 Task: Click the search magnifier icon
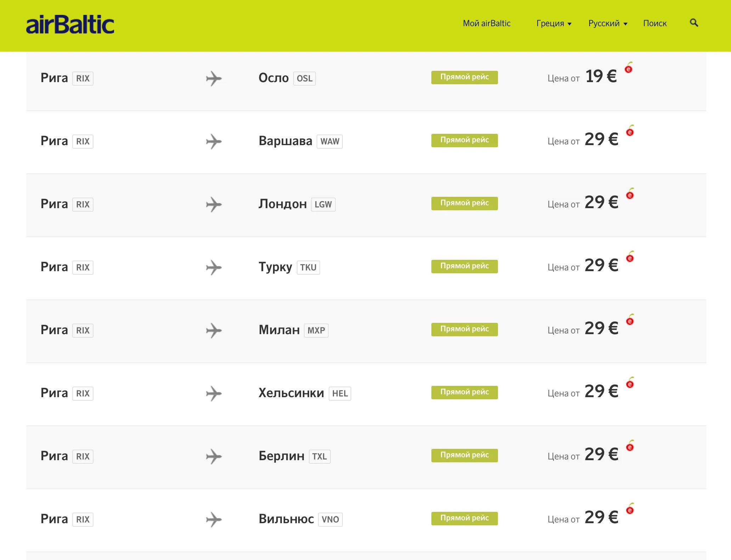pos(694,23)
